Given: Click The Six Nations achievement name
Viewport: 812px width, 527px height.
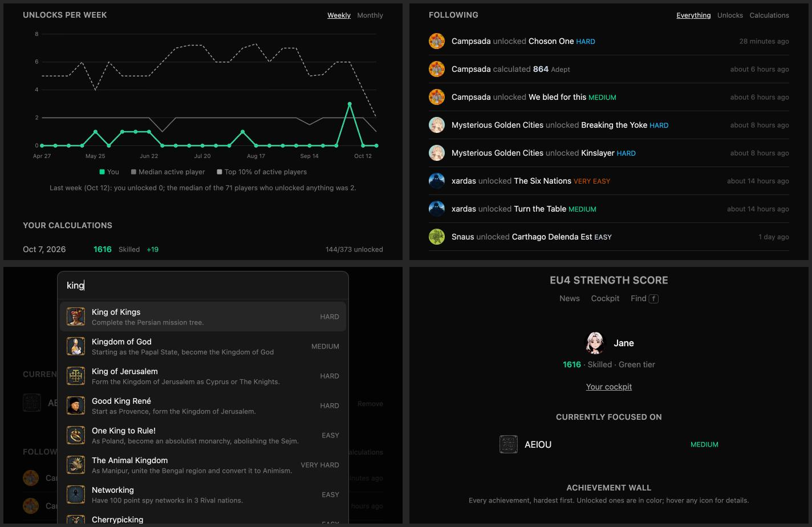Looking at the screenshot, I should [x=542, y=181].
